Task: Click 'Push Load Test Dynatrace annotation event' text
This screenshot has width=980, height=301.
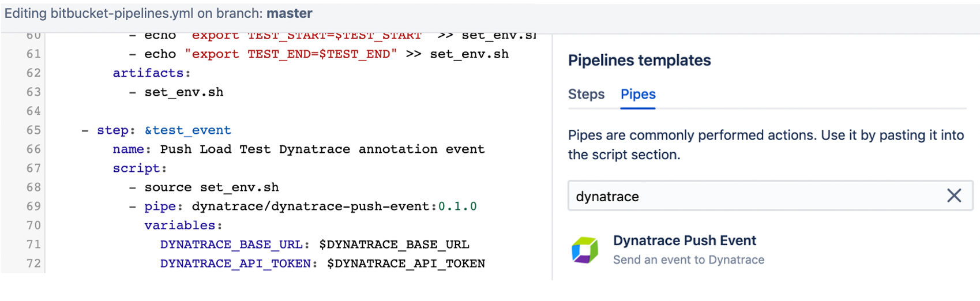Action: (322, 149)
